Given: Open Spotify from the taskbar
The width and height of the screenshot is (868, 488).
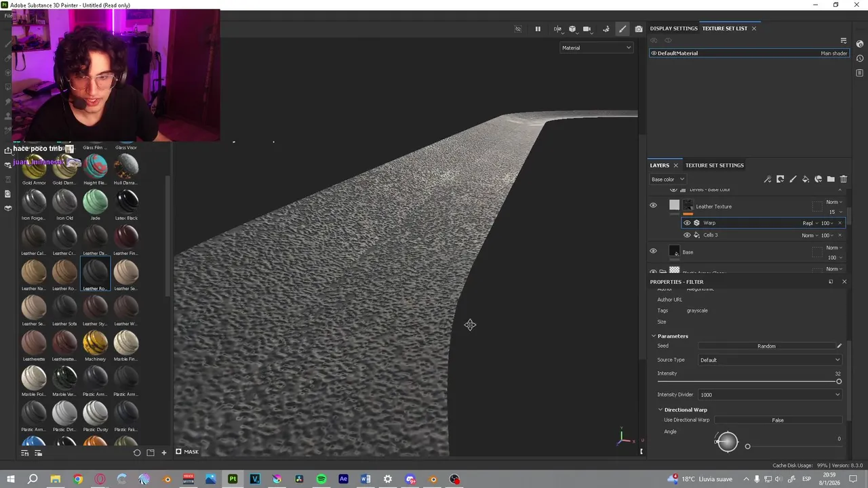Looking at the screenshot, I should (x=321, y=479).
